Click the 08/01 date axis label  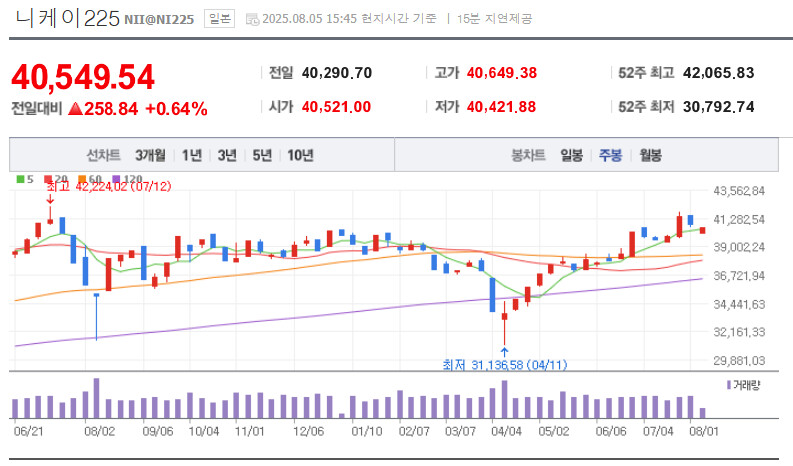704,431
